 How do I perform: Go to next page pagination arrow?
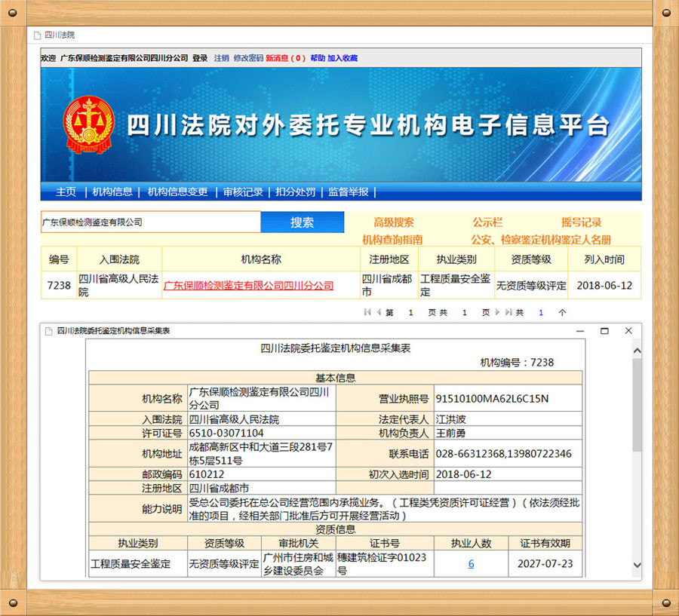pyautogui.click(x=497, y=312)
